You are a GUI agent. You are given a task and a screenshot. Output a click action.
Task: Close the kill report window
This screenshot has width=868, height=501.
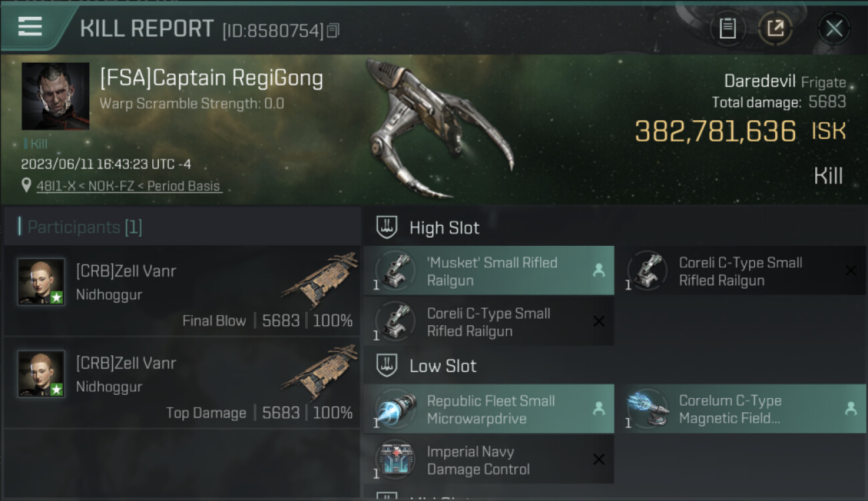click(x=834, y=29)
